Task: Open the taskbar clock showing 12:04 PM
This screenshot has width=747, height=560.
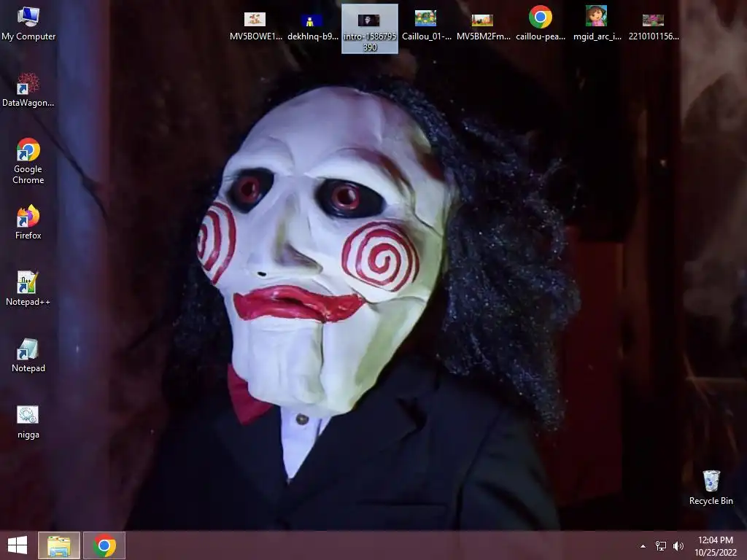Action: (x=716, y=545)
